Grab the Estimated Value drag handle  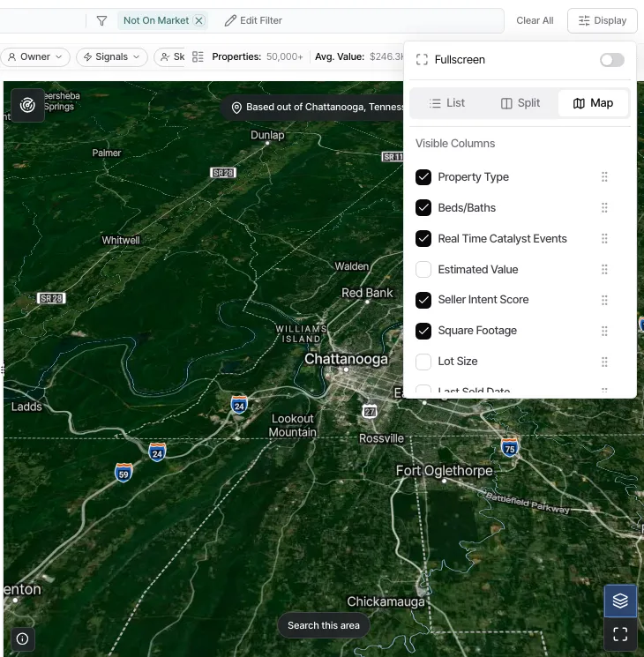coord(604,270)
